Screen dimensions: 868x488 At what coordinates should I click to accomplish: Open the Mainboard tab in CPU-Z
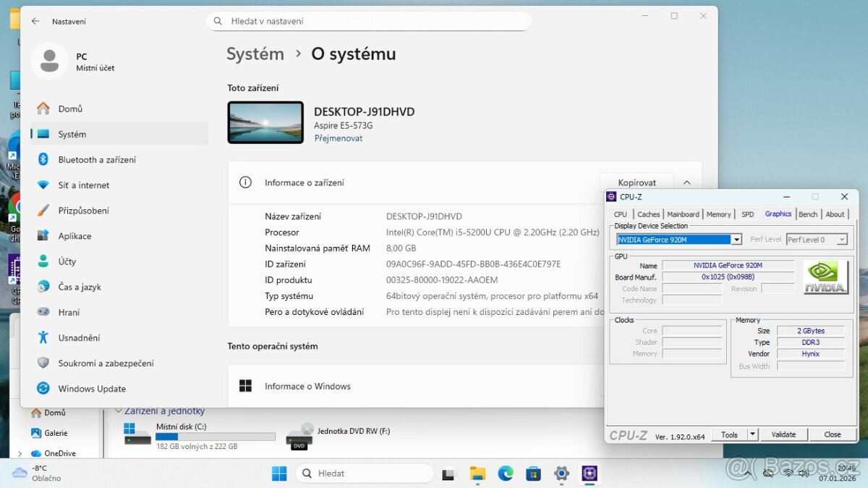pyautogui.click(x=683, y=214)
